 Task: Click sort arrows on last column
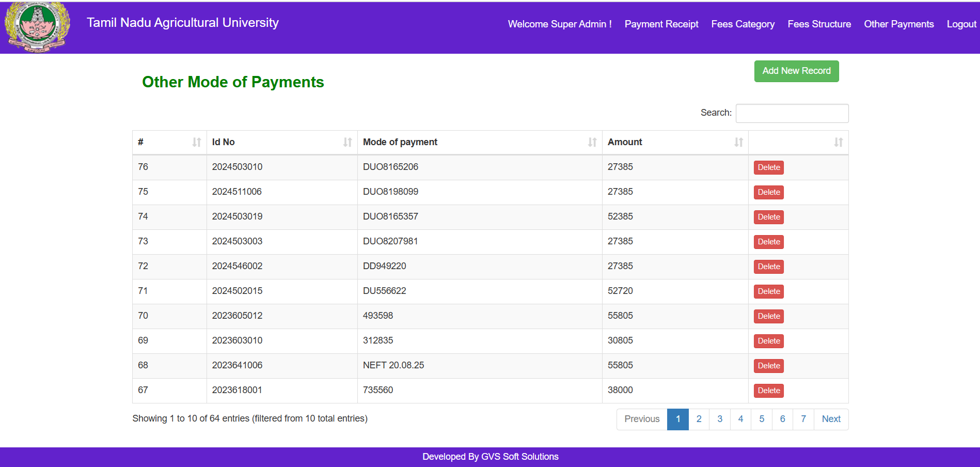coord(838,142)
